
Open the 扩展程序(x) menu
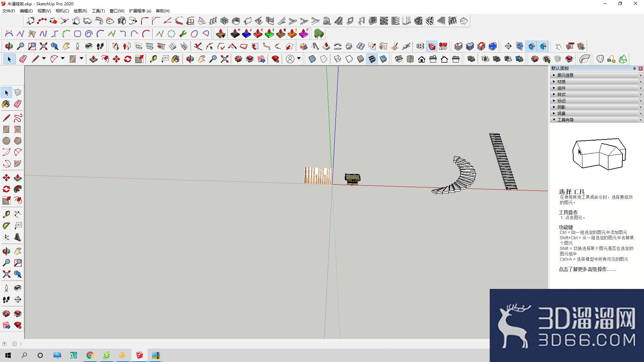pos(140,11)
